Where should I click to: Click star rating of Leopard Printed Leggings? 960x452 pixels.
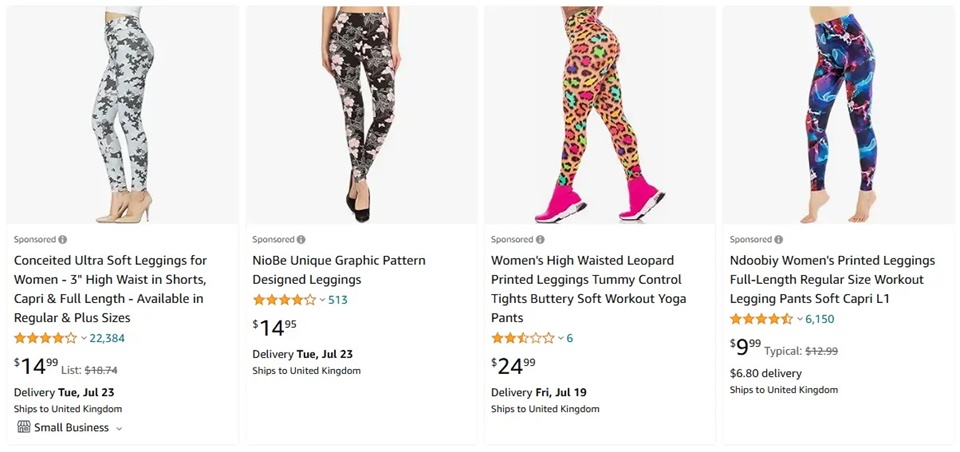click(x=522, y=338)
